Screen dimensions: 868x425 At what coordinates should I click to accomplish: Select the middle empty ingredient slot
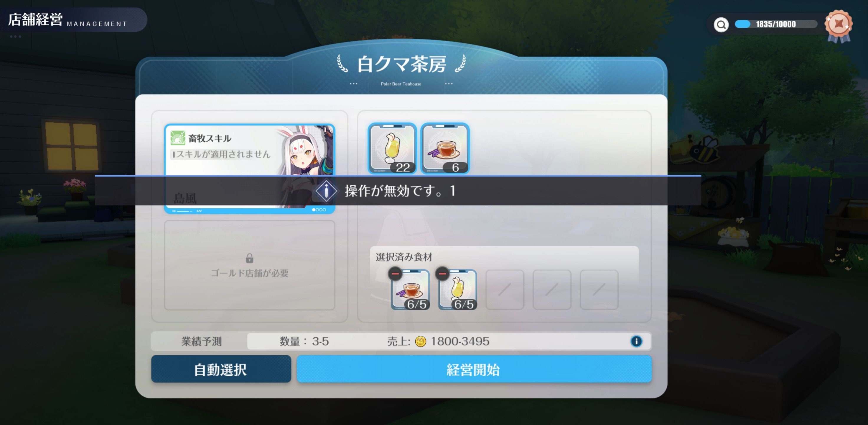(552, 290)
